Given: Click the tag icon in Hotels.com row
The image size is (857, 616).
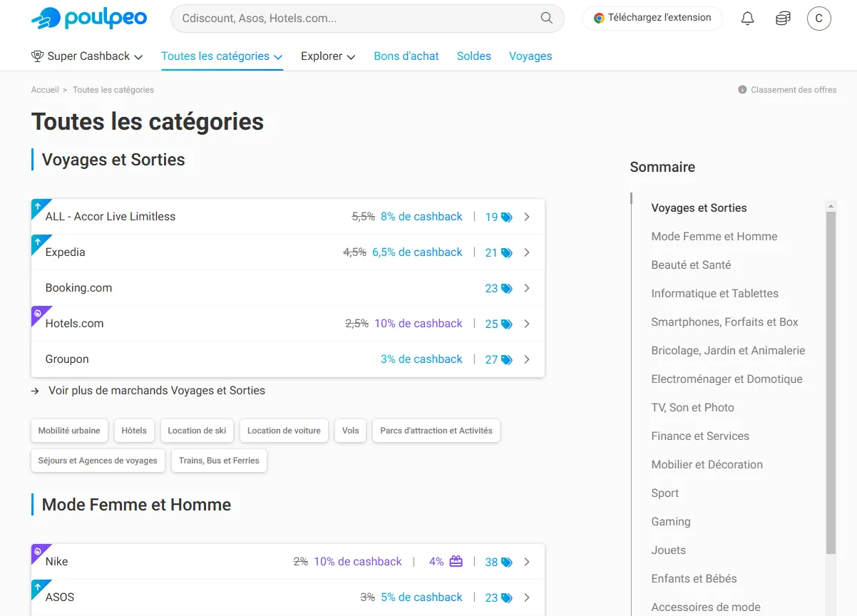Looking at the screenshot, I should [507, 324].
